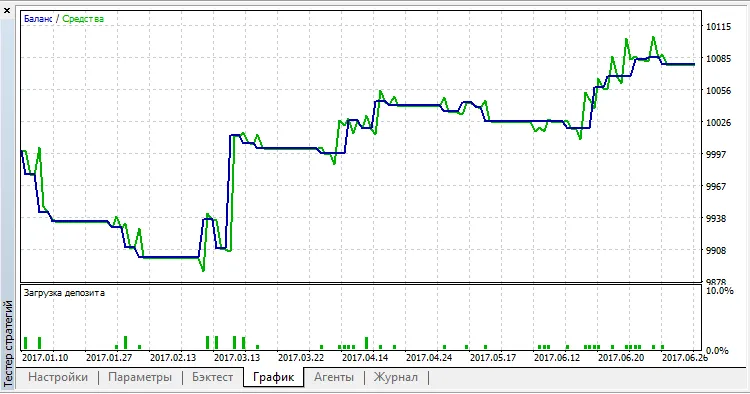Click the 9938 axis value
750x394 pixels.
(x=717, y=219)
